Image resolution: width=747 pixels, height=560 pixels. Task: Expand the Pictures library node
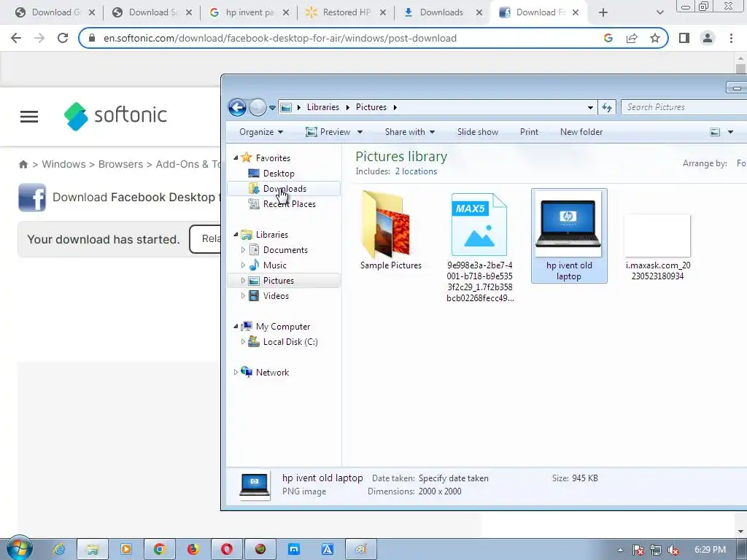pos(243,281)
